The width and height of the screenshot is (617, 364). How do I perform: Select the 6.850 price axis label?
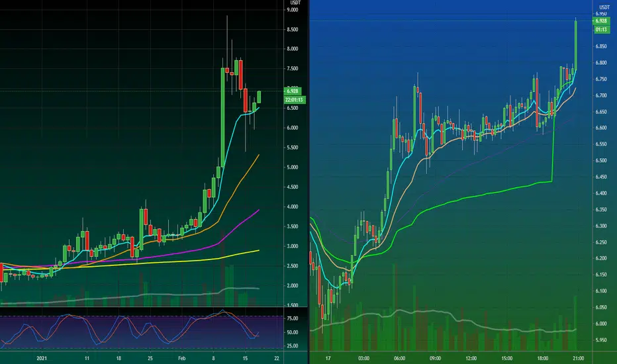click(601, 46)
